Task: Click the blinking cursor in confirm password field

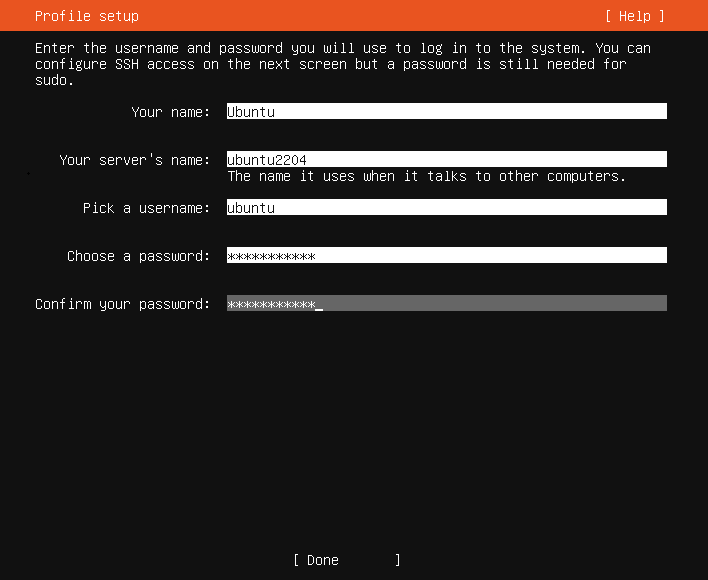Action: [x=319, y=306]
